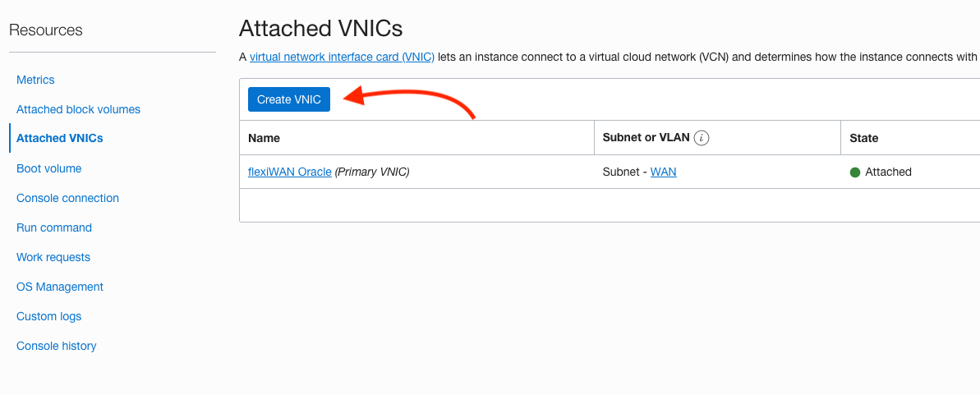Click the Create VNIC button
980x395 pixels.
click(x=288, y=99)
